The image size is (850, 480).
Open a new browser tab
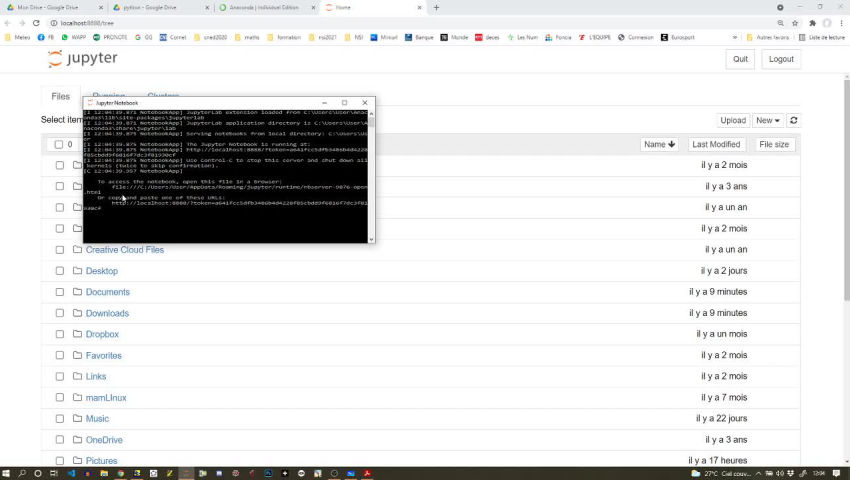pyautogui.click(x=436, y=7)
